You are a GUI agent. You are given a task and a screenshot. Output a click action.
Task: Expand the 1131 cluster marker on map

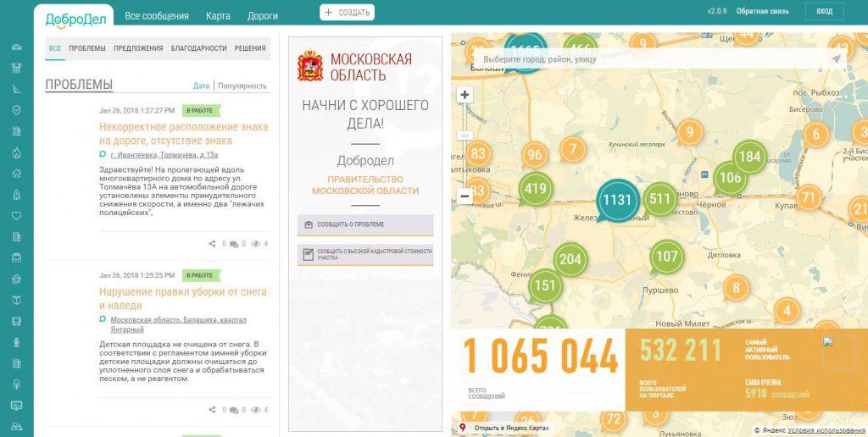coord(617,200)
